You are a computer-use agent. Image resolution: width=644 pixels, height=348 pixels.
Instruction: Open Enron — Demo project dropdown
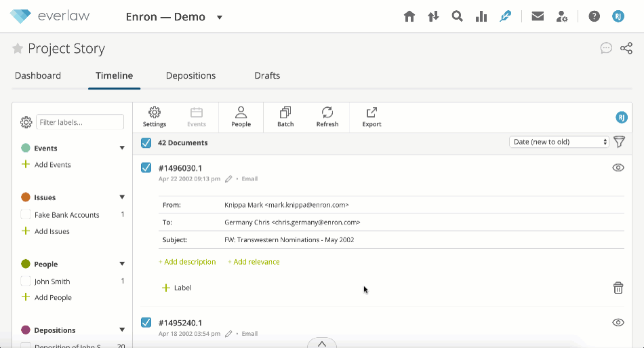click(x=220, y=17)
